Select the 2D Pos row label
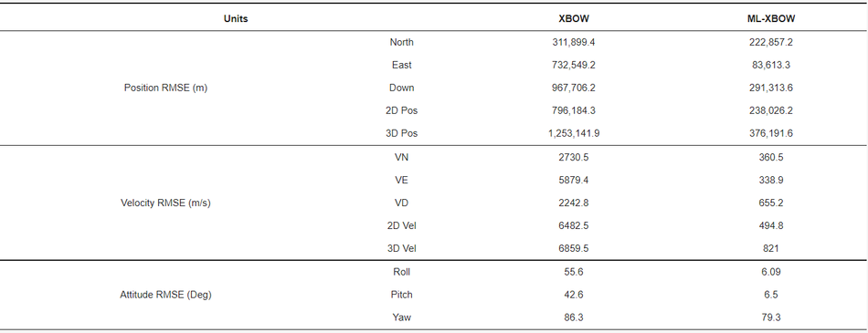This screenshot has height=333, width=868. 401,110
